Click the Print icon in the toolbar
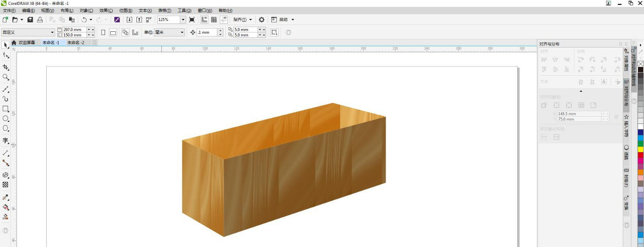 click(x=40, y=20)
